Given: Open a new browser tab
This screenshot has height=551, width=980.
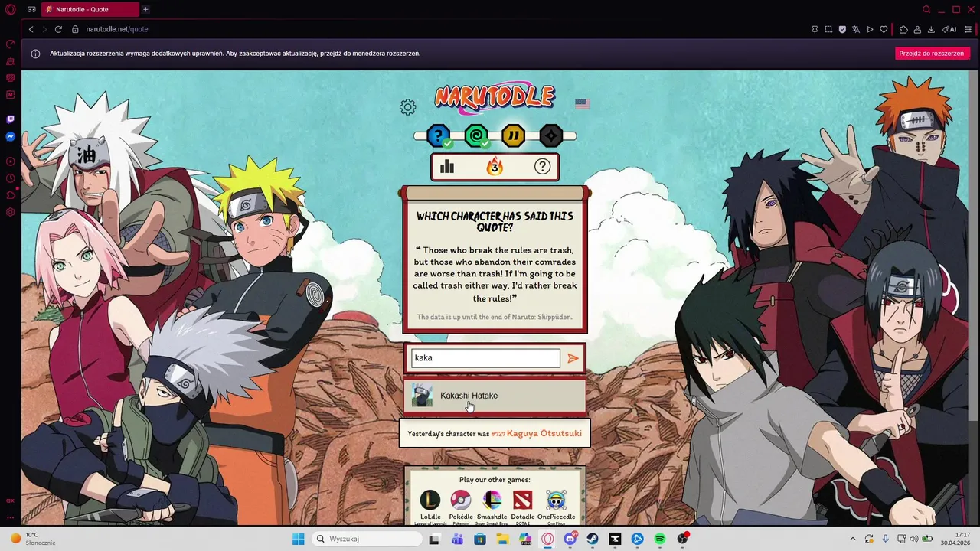Looking at the screenshot, I should [145, 9].
